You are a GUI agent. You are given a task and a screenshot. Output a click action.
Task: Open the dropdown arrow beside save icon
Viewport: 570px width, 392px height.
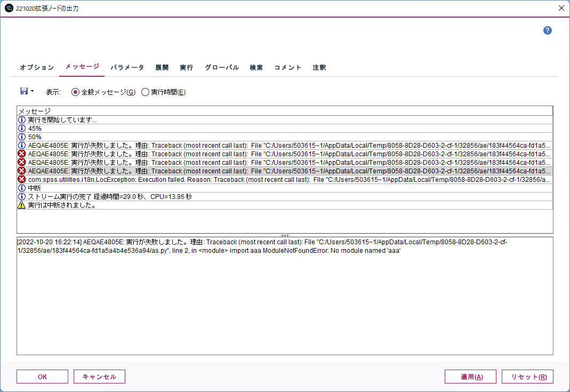[x=33, y=91]
